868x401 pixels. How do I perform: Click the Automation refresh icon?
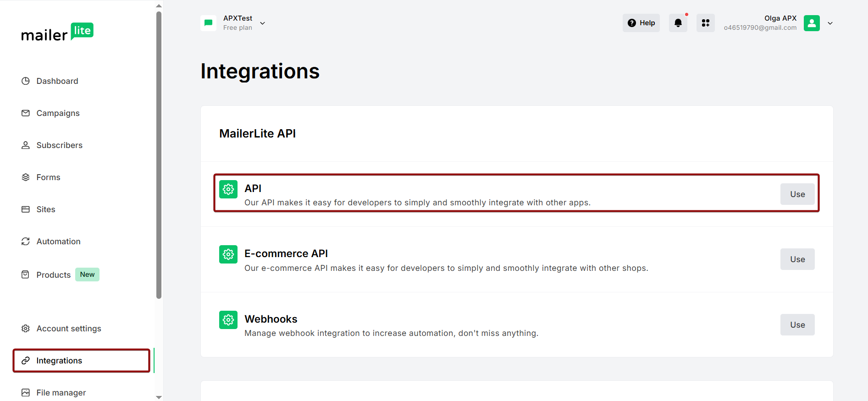(x=26, y=242)
